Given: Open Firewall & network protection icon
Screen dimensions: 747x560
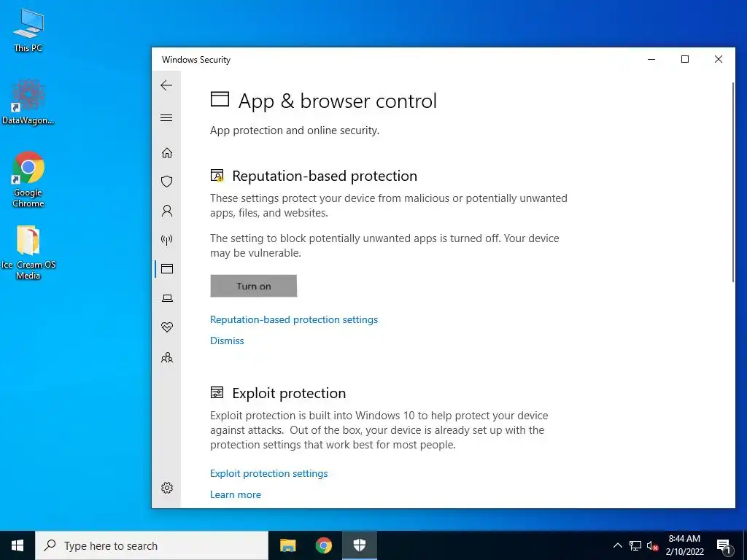Looking at the screenshot, I should 167,239.
